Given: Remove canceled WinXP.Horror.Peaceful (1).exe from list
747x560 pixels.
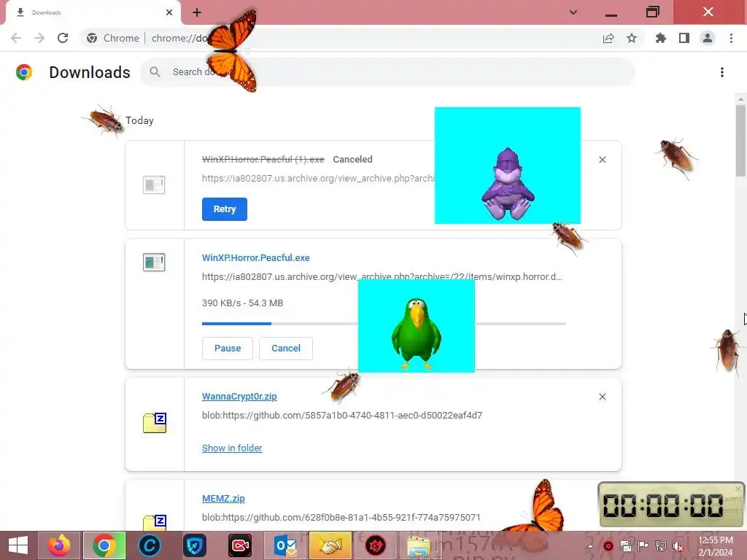Looking at the screenshot, I should [x=602, y=160].
